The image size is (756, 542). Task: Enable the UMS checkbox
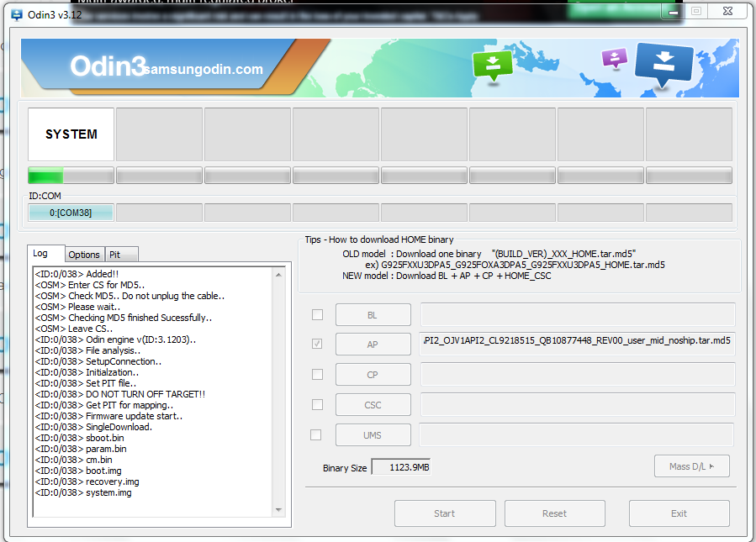(316, 435)
